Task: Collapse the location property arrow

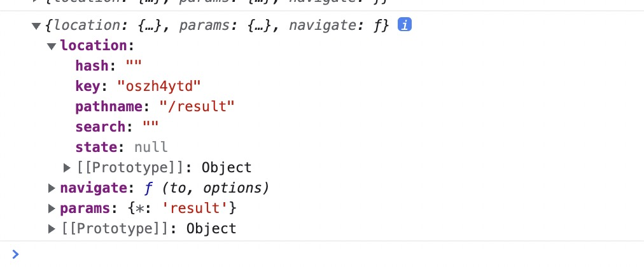Action: point(52,46)
